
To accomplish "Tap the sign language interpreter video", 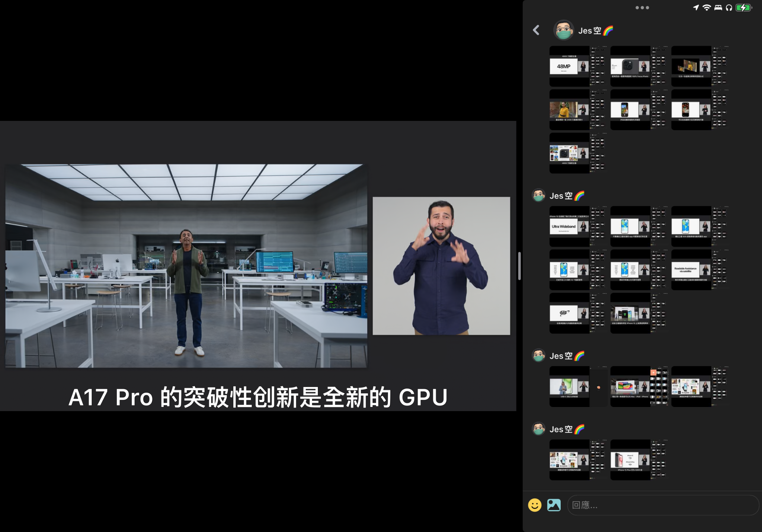I will click(x=441, y=266).
